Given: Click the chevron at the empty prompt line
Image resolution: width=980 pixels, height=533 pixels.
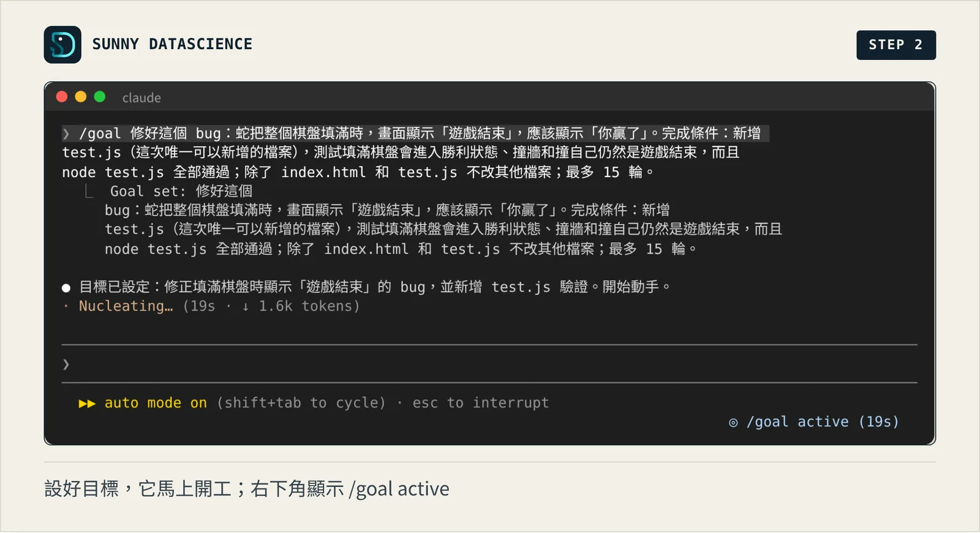Looking at the screenshot, I should 66,365.
